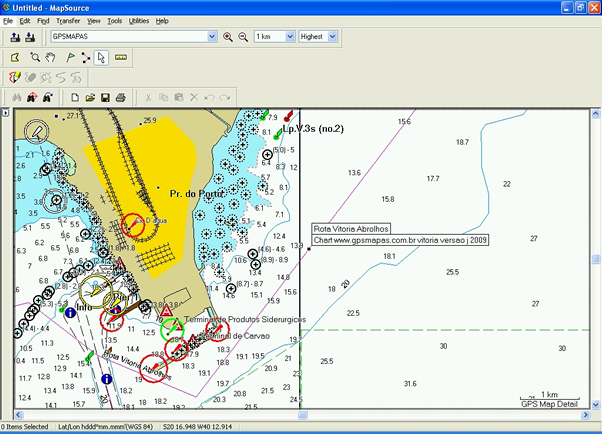Click the Zoom Out magnifier button
The width and height of the screenshot is (602, 434).
click(x=242, y=37)
